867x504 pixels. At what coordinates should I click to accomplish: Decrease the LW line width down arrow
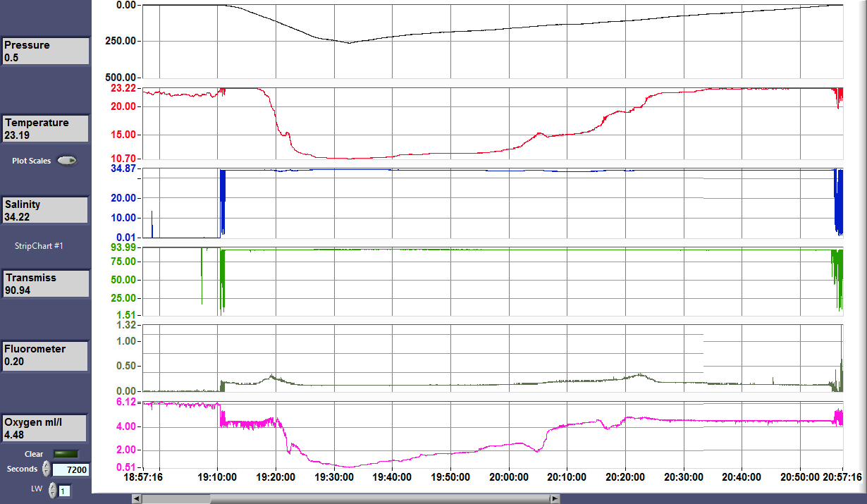click(53, 494)
